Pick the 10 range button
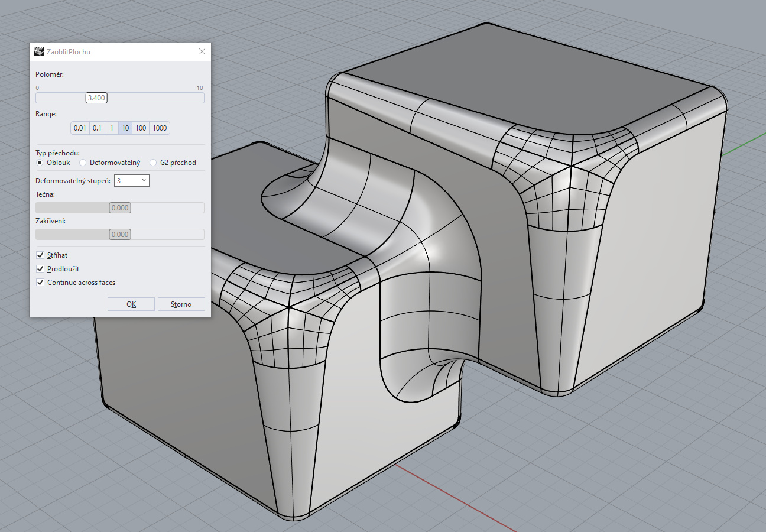Viewport: 766px width, 532px height. coord(125,128)
